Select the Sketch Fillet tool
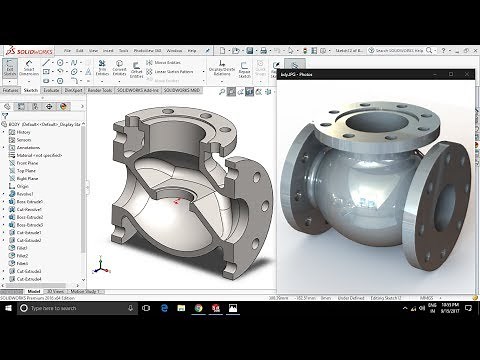The image size is (480, 360). click(74, 81)
